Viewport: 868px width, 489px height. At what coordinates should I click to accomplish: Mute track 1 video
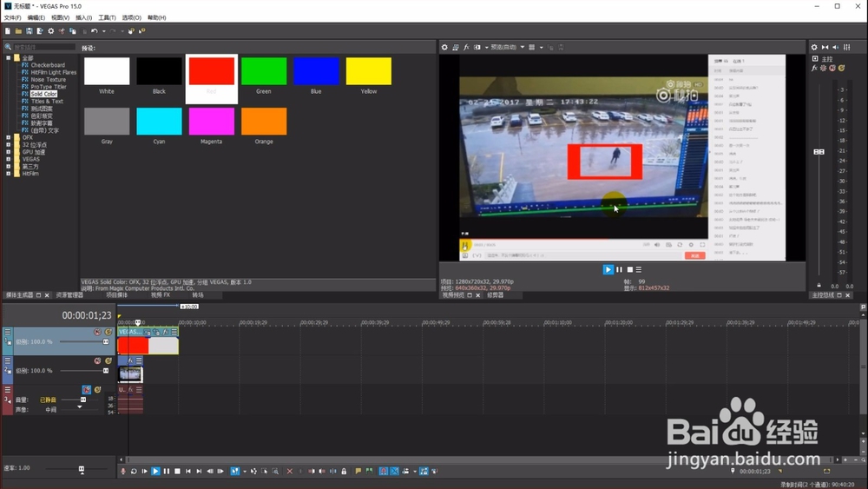tap(97, 333)
